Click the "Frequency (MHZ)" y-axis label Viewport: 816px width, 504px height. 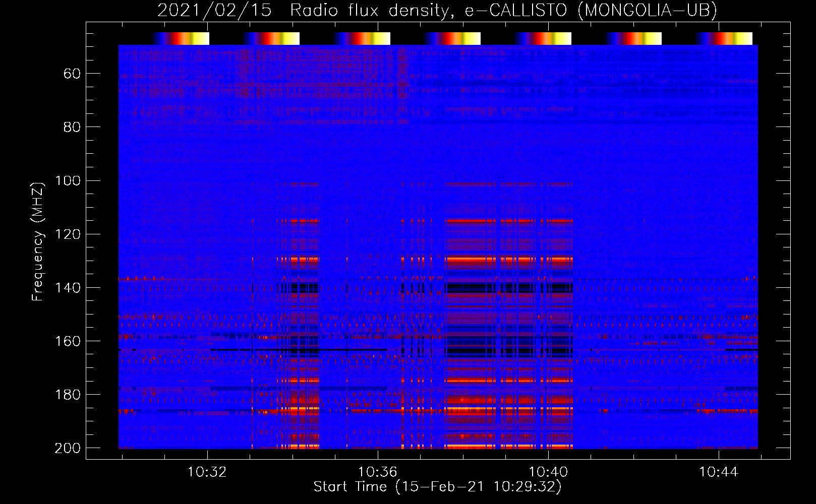[38, 241]
